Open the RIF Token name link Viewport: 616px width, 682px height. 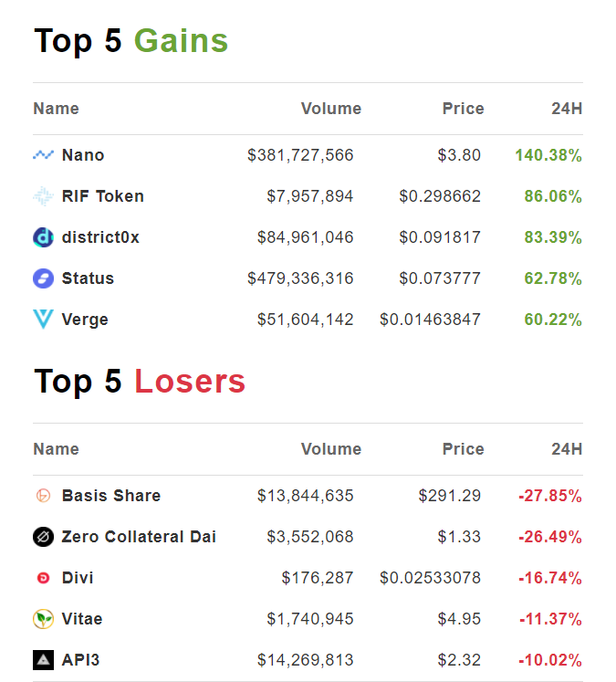pos(102,196)
